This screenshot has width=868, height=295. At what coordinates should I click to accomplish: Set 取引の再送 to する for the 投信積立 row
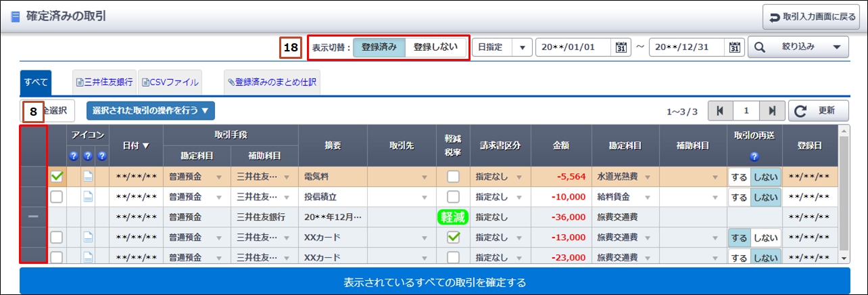coord(739,197)
